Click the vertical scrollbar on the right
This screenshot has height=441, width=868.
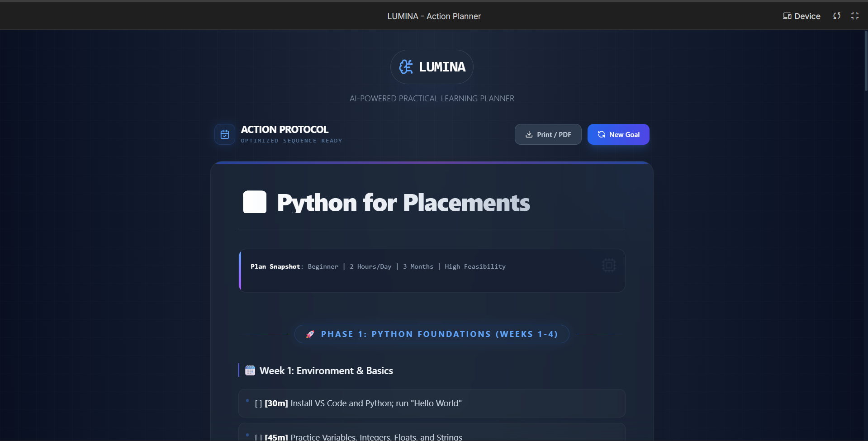[x=866, y=61]
